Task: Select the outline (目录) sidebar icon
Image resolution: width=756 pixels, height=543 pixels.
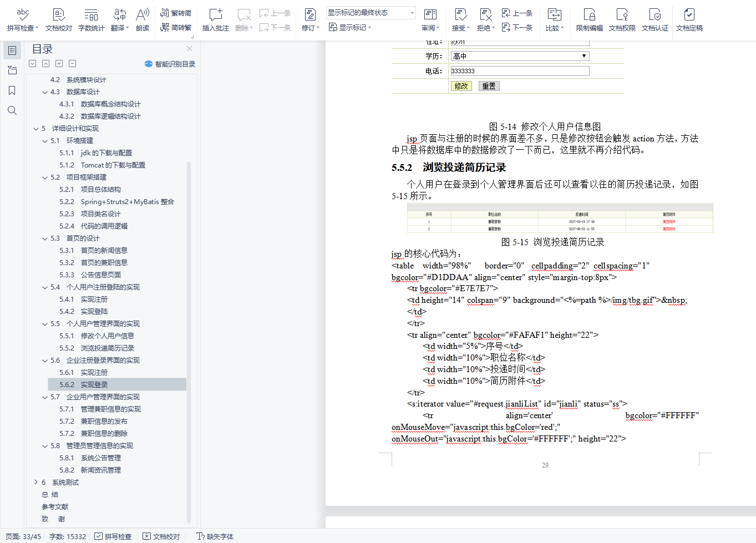Action: (12, 50)
